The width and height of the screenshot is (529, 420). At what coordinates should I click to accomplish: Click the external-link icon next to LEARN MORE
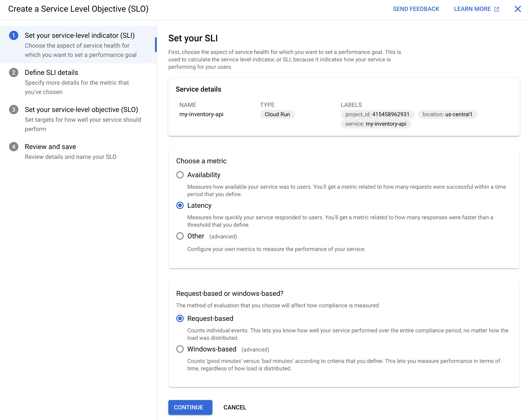(496, 9)
